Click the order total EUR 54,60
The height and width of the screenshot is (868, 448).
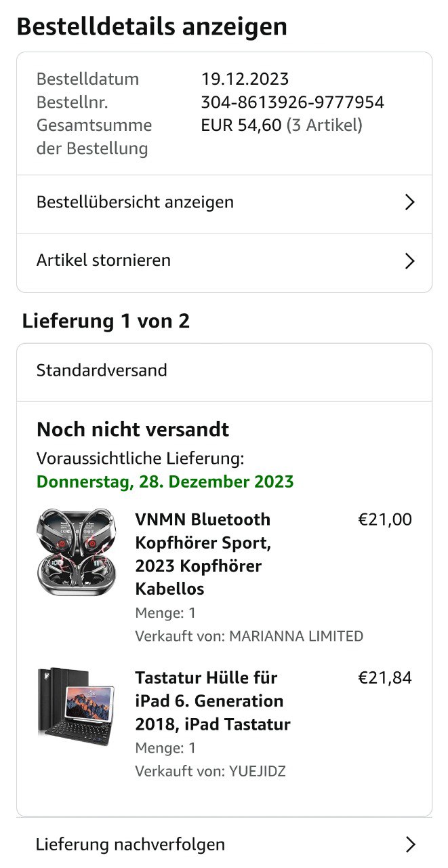(x=241, y=125)
